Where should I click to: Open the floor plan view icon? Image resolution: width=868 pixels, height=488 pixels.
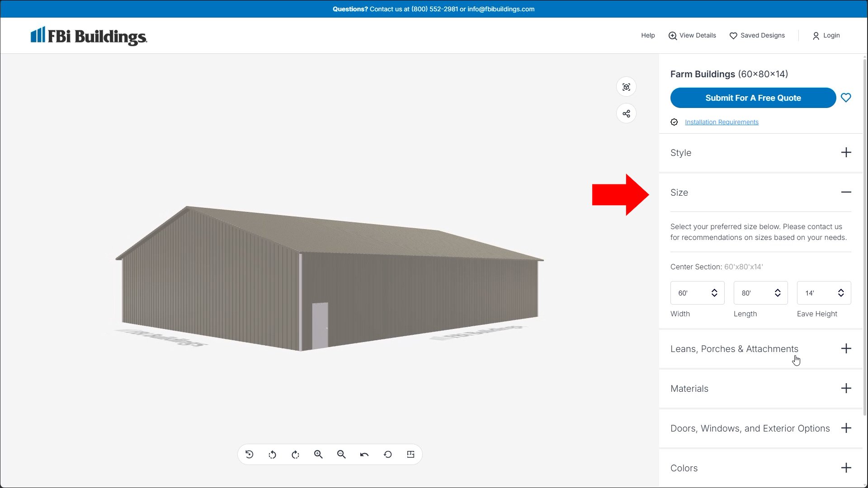[410, 455]
